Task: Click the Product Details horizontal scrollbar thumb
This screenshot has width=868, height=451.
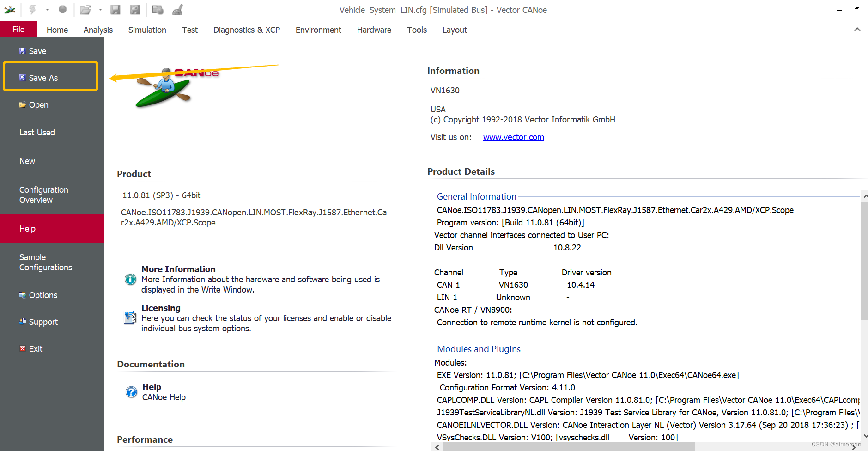Action: (569, 447)
